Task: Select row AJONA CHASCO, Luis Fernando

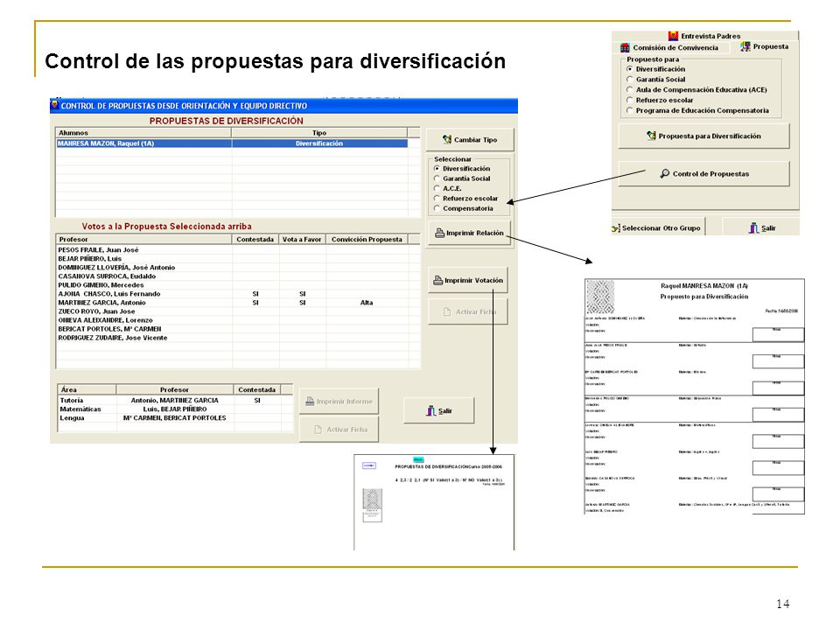Action: pyautogui.click(x=238, y=294)
